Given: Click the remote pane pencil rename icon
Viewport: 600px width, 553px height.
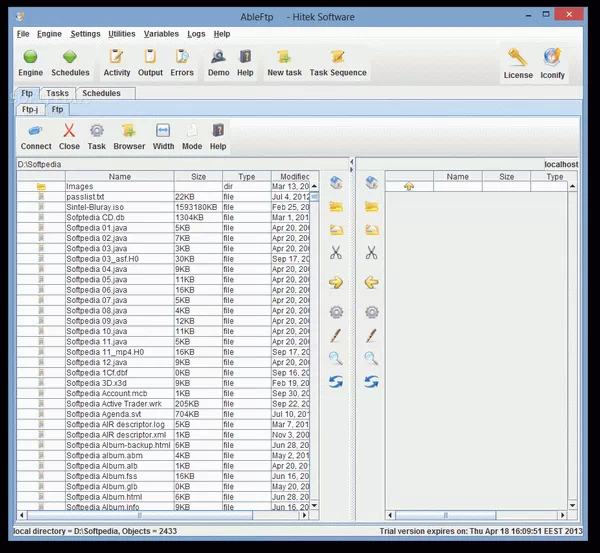Looking at the screenshot, I should (x=371, y=336).
